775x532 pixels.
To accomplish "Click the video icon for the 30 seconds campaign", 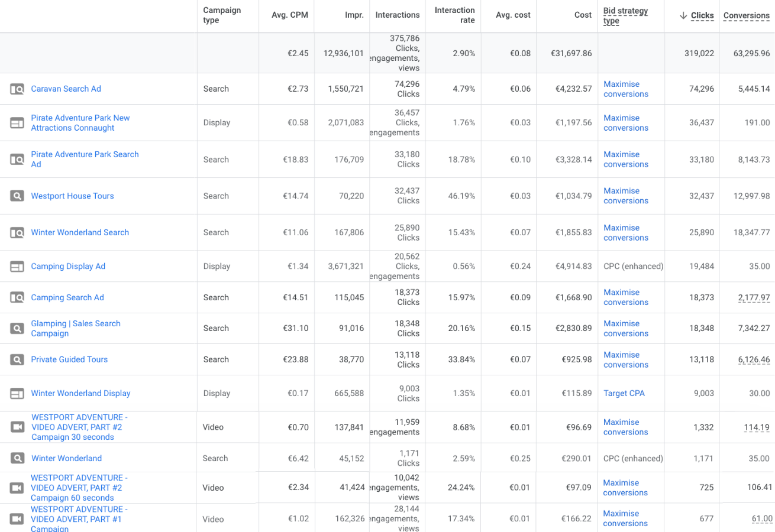I will tap(17, 427).
